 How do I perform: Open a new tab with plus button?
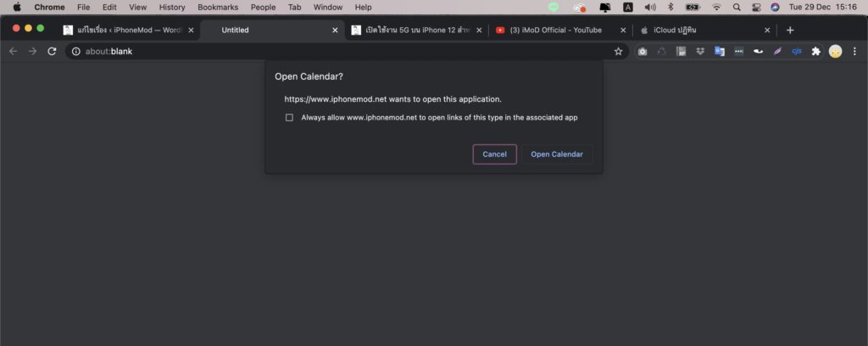(790, 30)
